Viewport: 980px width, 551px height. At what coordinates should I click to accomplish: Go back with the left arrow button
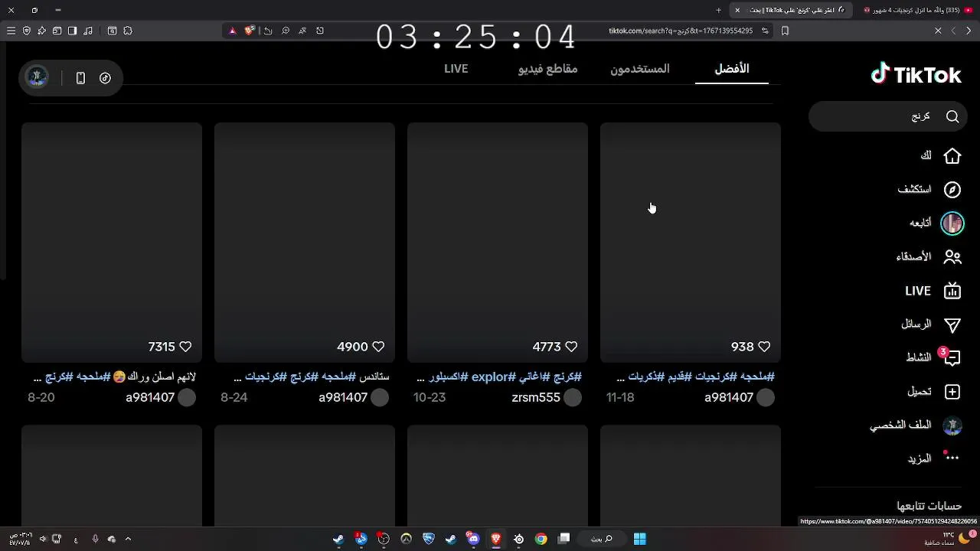(953, 31)
